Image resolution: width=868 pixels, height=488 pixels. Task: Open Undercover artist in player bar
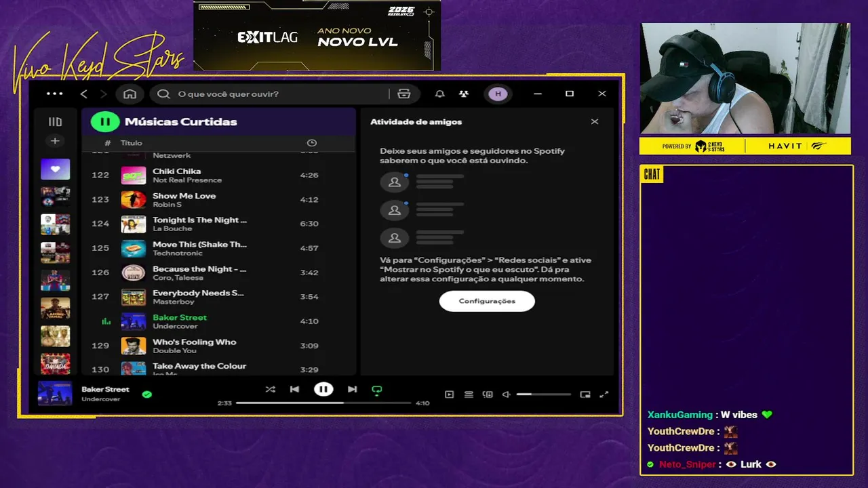(x=101, y=399)
